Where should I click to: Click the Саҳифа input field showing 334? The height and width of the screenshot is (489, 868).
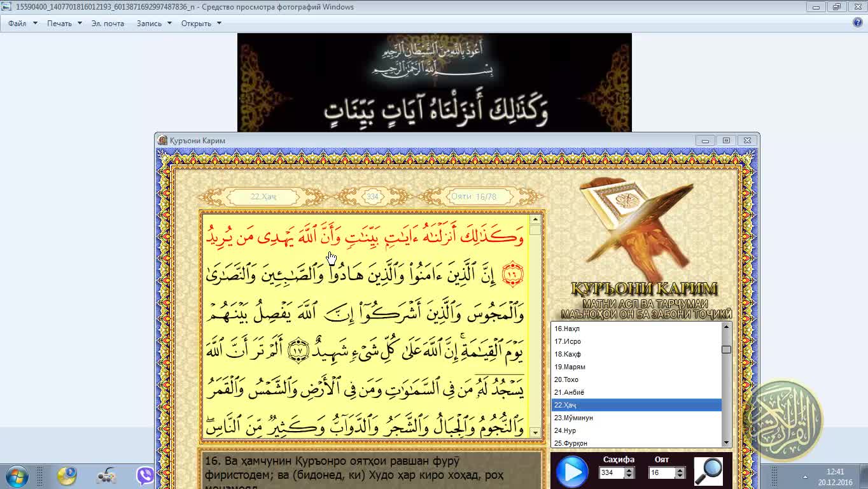click(612, 472)
